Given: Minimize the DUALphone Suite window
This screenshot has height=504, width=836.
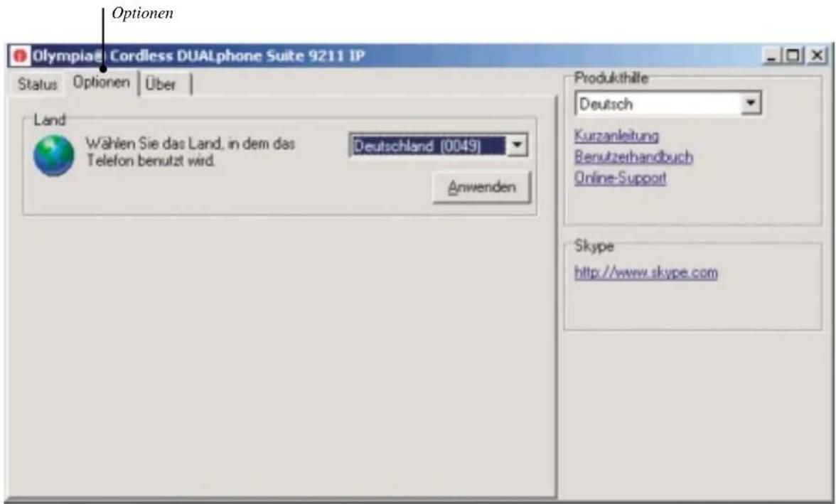Looking at the screenshot, I should 771,55.
